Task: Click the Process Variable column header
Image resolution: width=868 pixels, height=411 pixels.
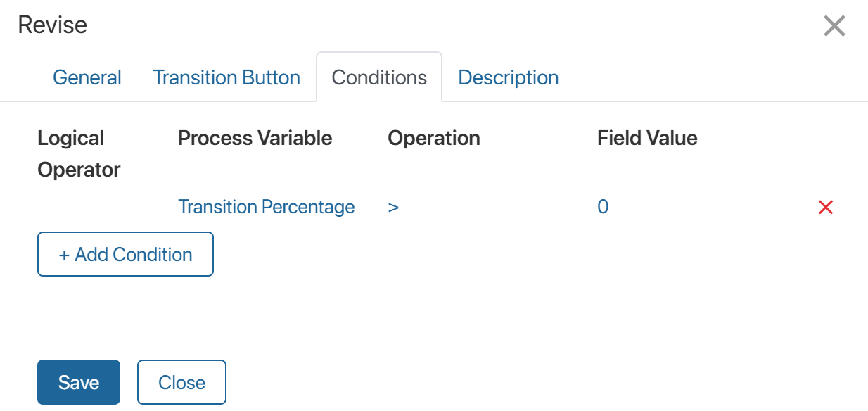Action: pyautogui.click(x=255, y=138)
